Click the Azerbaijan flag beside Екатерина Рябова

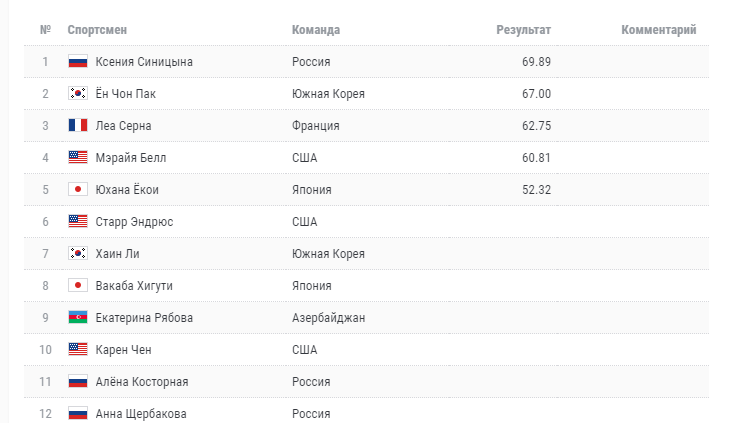(x=78, y=318)
